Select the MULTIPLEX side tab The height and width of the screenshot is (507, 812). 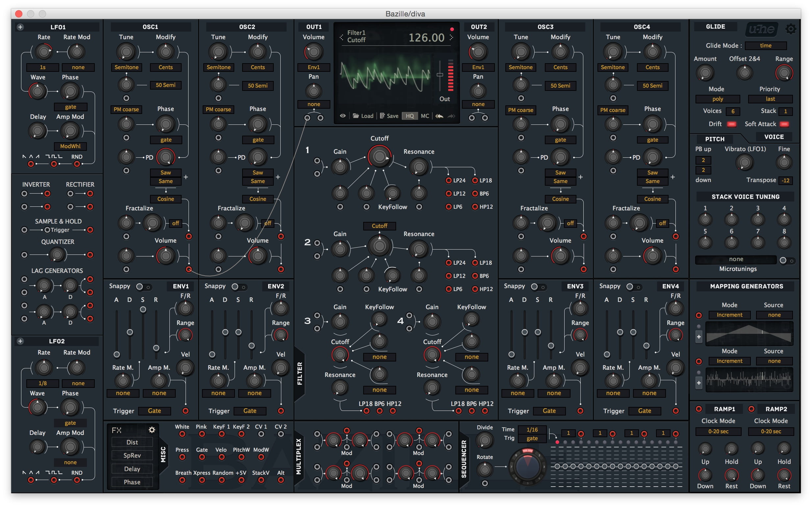[298, 457]
